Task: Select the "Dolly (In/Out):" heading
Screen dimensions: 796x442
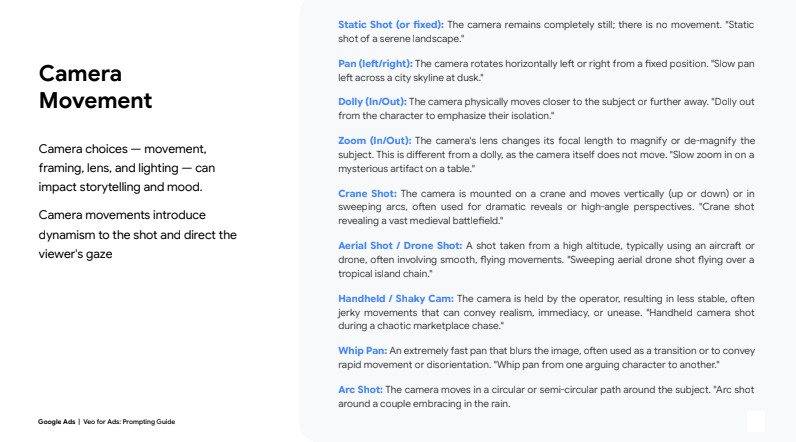Action: 373,102
